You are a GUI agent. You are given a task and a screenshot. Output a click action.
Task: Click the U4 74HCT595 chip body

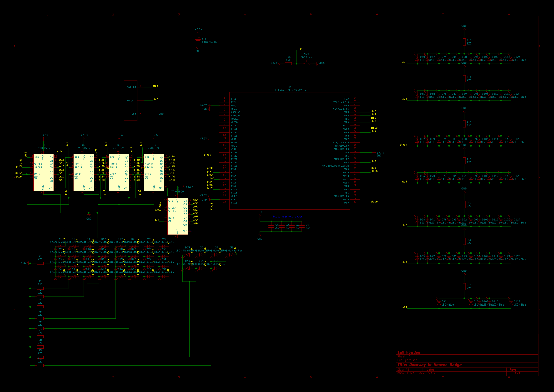click(x=154, y=173)
